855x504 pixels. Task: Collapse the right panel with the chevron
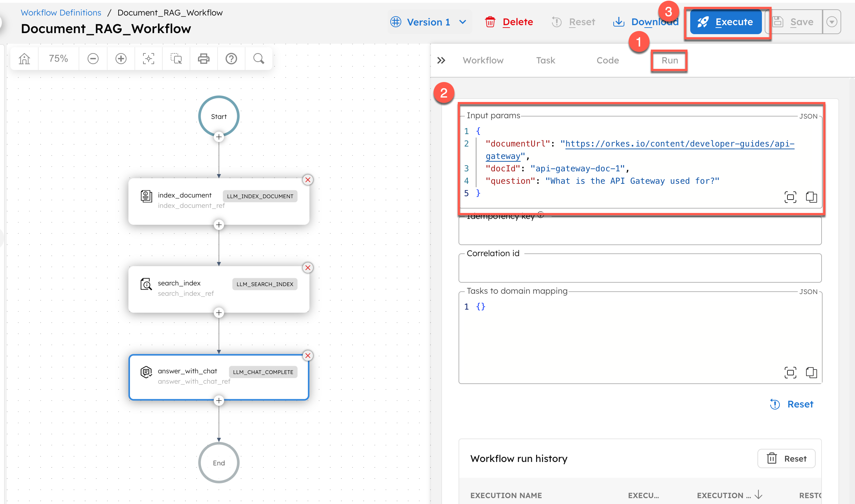(x=441, y=60)
